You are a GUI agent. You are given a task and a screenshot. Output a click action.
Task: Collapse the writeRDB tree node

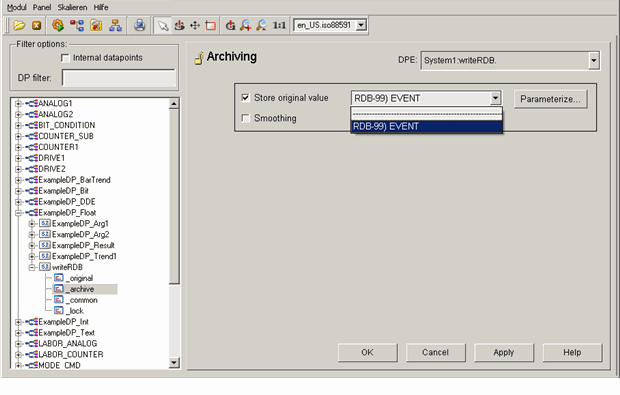click(32, 267)
